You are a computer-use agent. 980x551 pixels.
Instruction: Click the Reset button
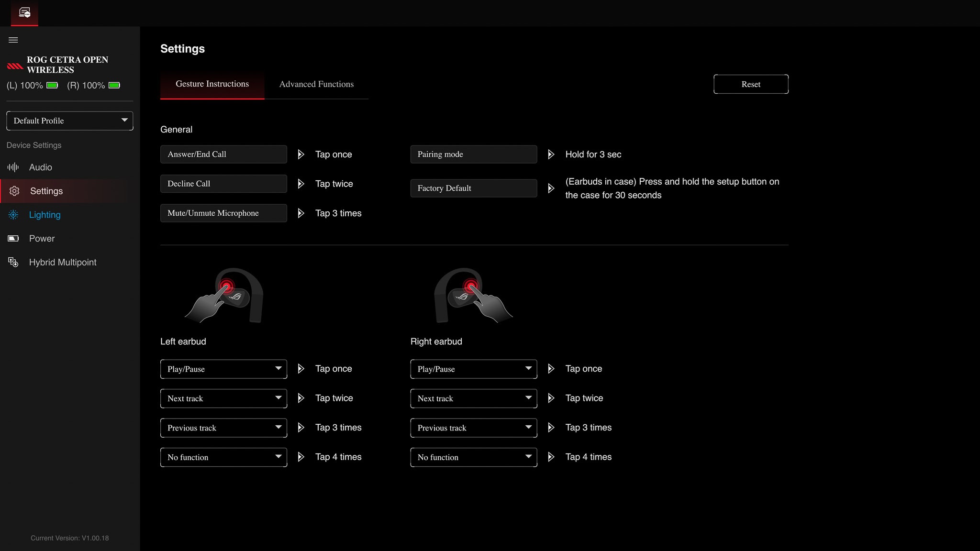pyautogui.click(x=751, y=84)
